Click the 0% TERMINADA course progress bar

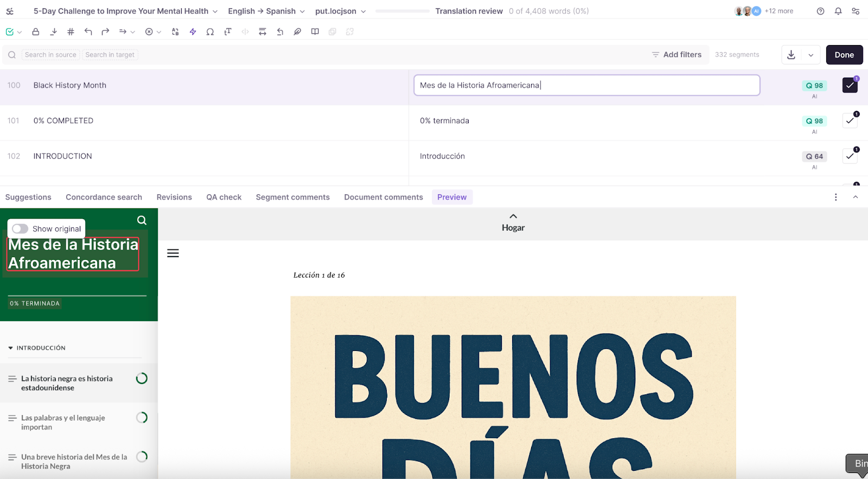point(78,296)
